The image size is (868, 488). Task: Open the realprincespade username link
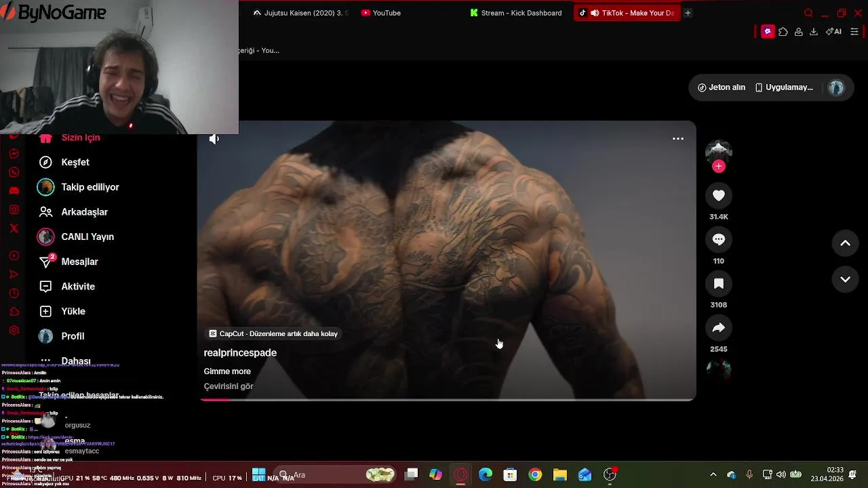tap(240, 352)
